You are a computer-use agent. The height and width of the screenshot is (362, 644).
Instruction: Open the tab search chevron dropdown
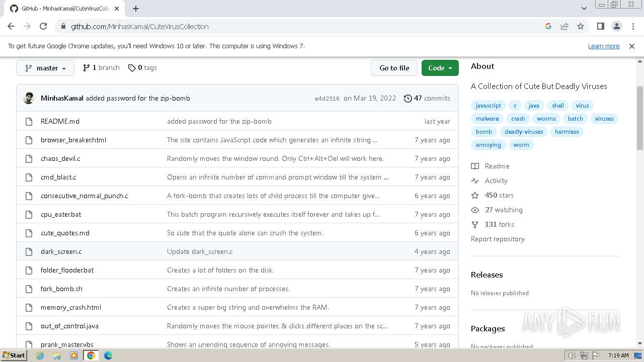584,9
